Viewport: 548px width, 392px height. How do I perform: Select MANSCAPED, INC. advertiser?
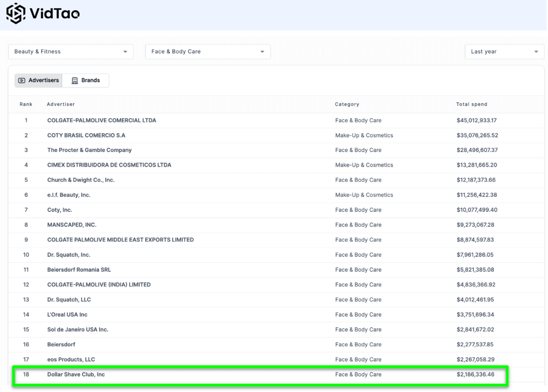point(72,225)
